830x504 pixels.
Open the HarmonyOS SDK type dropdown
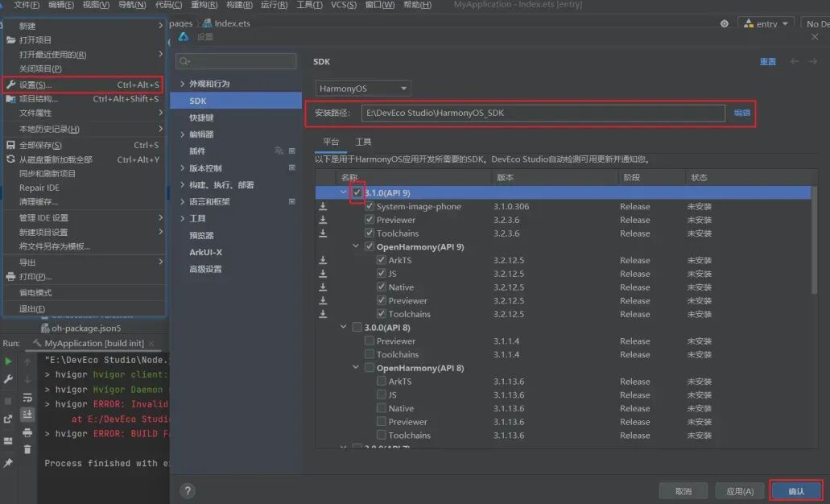(x=363, y=89)
